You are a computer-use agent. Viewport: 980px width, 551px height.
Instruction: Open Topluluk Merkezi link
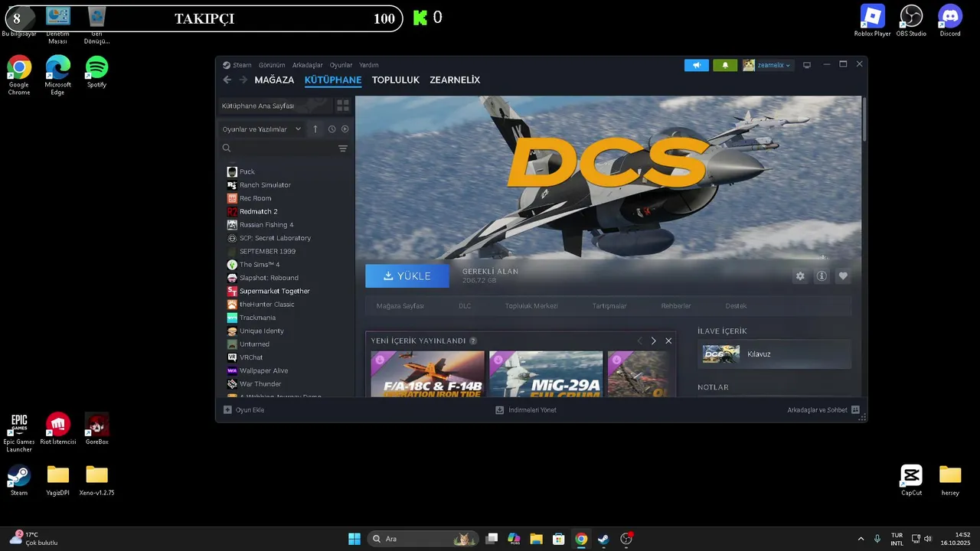click(531, 306)
